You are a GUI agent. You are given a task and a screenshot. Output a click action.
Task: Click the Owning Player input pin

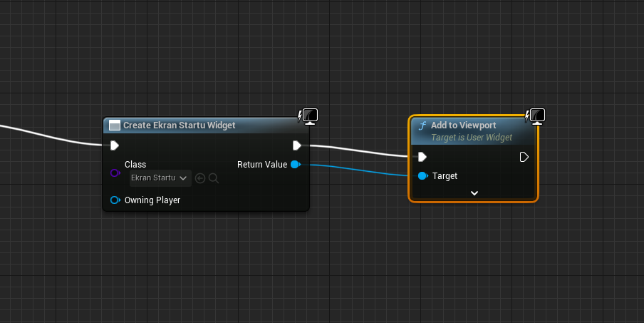[115, 200]
